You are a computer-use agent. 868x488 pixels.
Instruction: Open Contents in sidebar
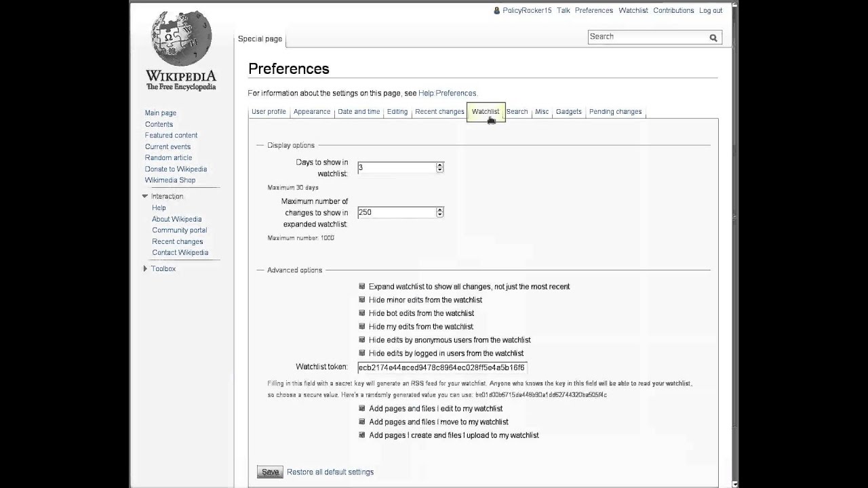point(159,125)
